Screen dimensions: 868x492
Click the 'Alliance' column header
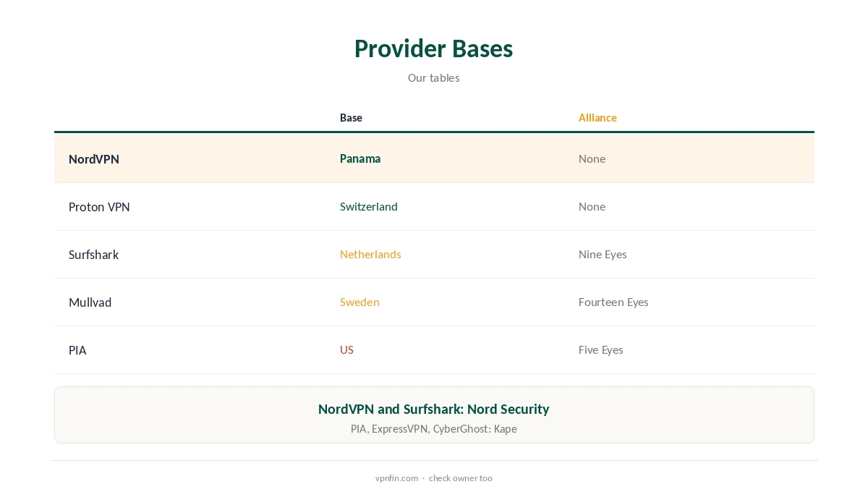[597, 117]
